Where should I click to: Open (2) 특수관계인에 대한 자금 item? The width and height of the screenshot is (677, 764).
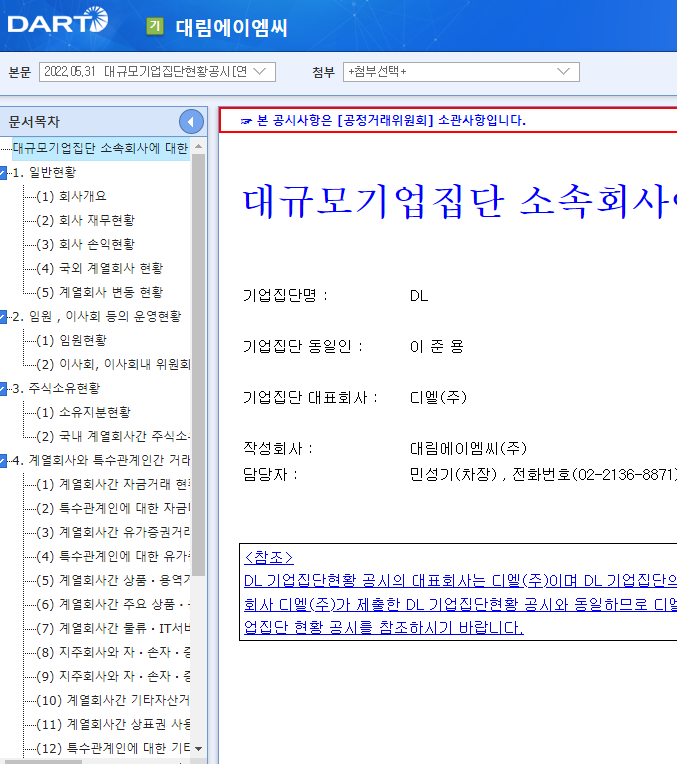click(113, 509)
